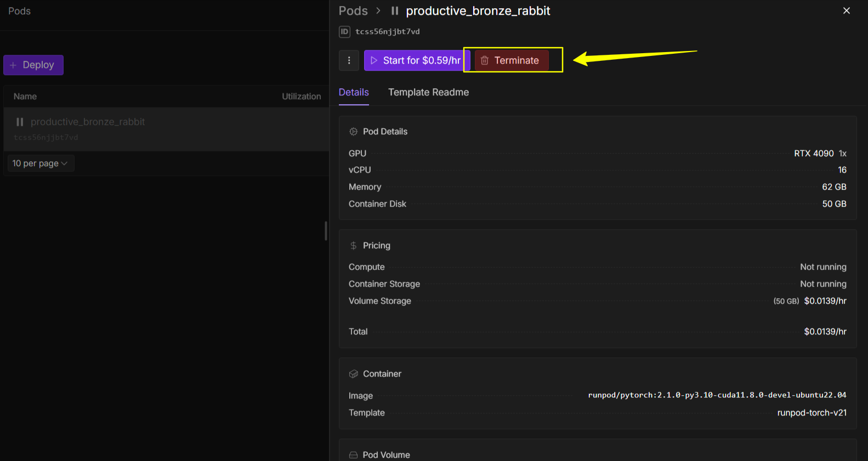
Task: Go back via Pods breadcrumb link
Action: point(353,11)
